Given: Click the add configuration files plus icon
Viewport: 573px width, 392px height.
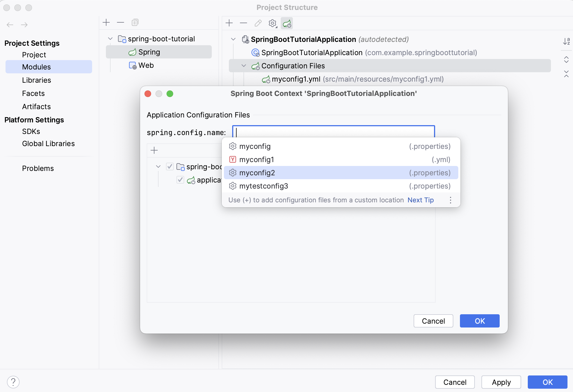Looking at the screenshot, I should [x=154, y=150].
